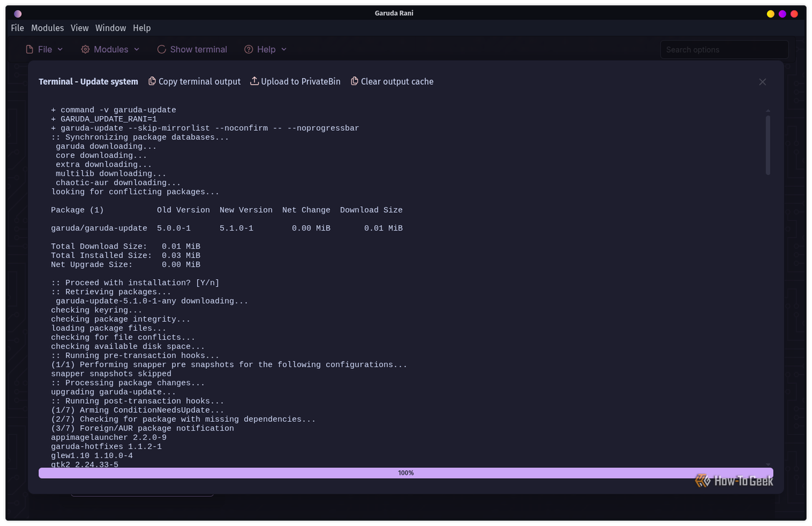This screenshot has width=812, height=526.
Task: Click the gear icon of toolbar Modules
Action: click(x=85, y=49)
